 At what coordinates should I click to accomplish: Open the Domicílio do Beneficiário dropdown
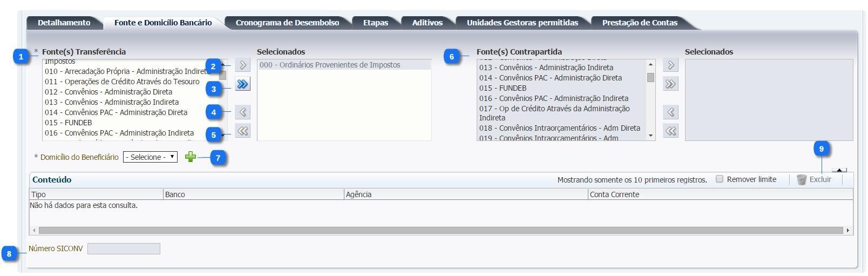150,157
